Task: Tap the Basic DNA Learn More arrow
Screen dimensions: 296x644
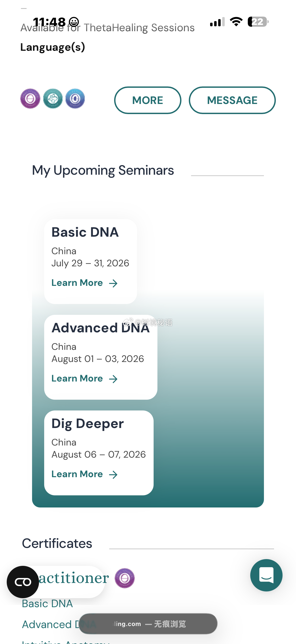Action: [x=113, y=283]
